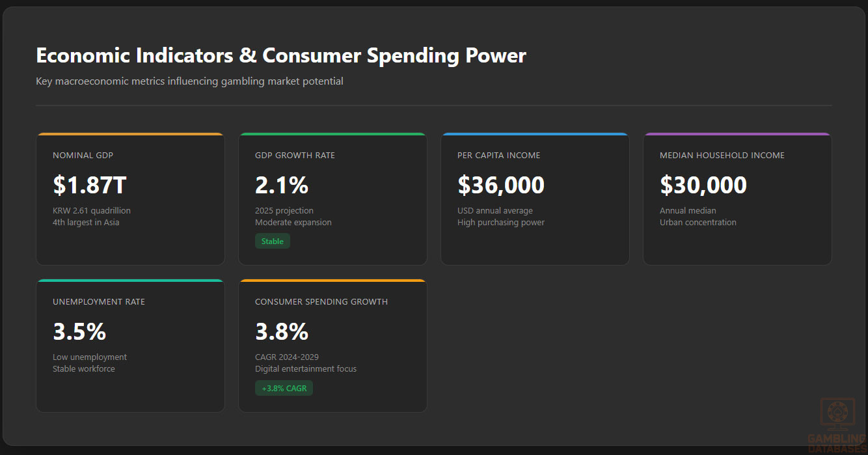Image resolution: width=868 pixels, height=455 pixels.
Task: Click the Economic Indicators page heading
Action: tap(280, 55)
